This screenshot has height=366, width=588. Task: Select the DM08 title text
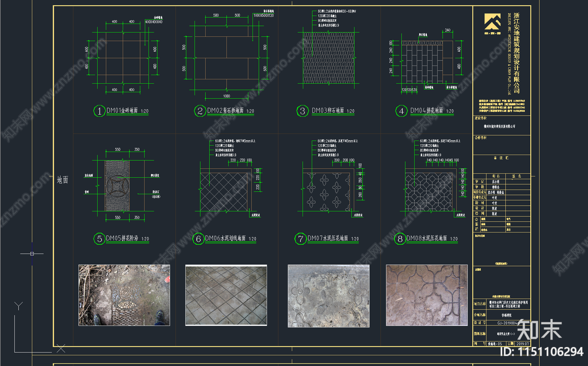click(427, 238)
